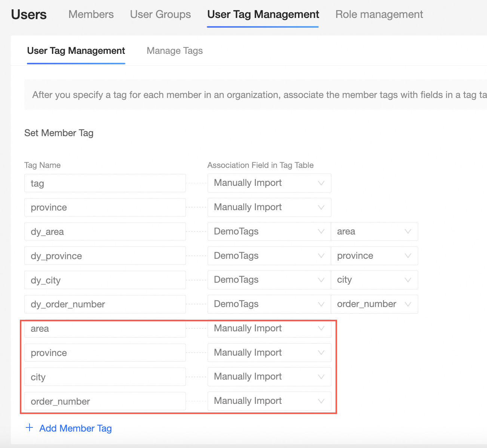Go to Role management tab
Screen dimensions: 487x448
379,15
